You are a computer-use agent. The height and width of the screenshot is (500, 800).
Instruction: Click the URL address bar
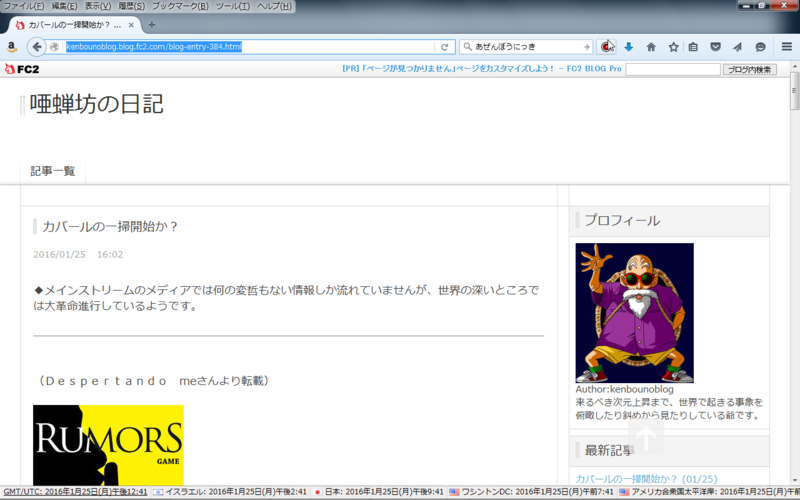249,47
